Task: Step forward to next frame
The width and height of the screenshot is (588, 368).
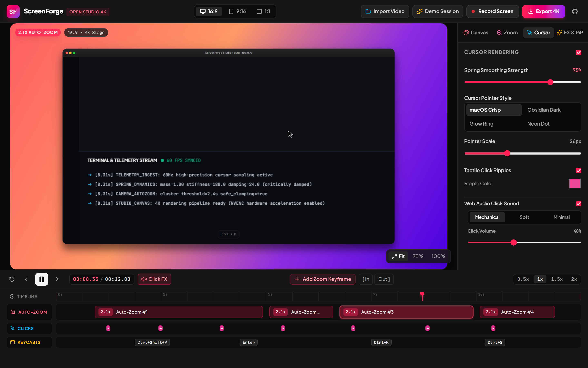Action: (57, 279)
